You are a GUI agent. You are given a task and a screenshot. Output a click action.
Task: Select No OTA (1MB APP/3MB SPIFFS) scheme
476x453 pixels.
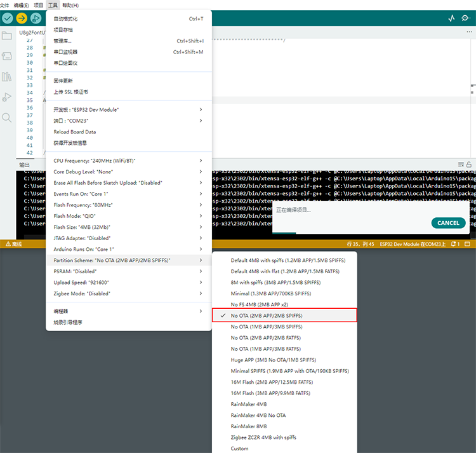click(x=284, y=327)
